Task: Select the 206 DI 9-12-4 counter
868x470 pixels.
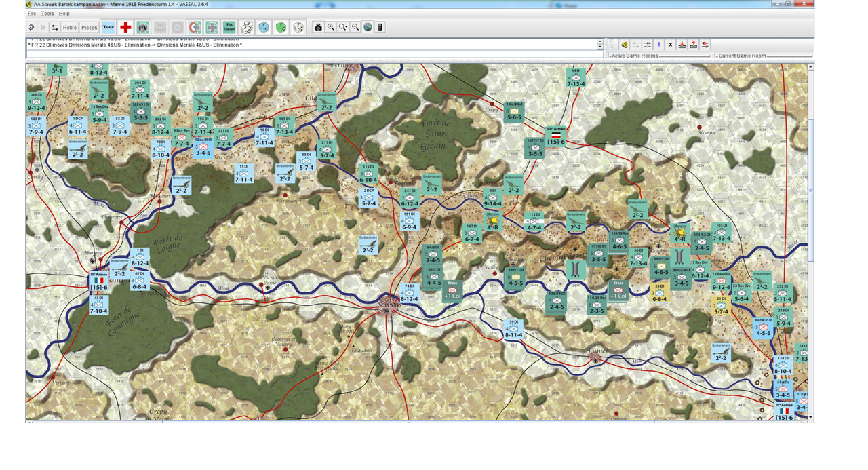Action: click(x=37, y=102)
